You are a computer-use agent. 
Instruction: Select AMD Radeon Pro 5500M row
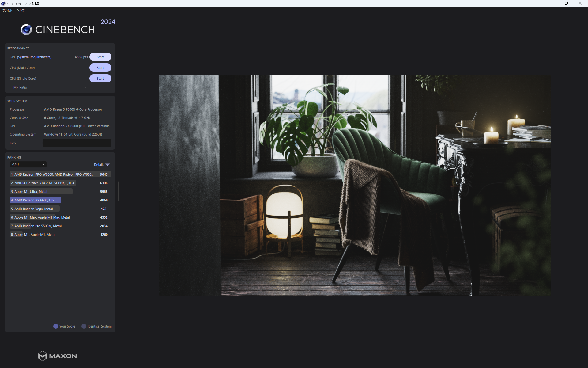tap(60, 226)
